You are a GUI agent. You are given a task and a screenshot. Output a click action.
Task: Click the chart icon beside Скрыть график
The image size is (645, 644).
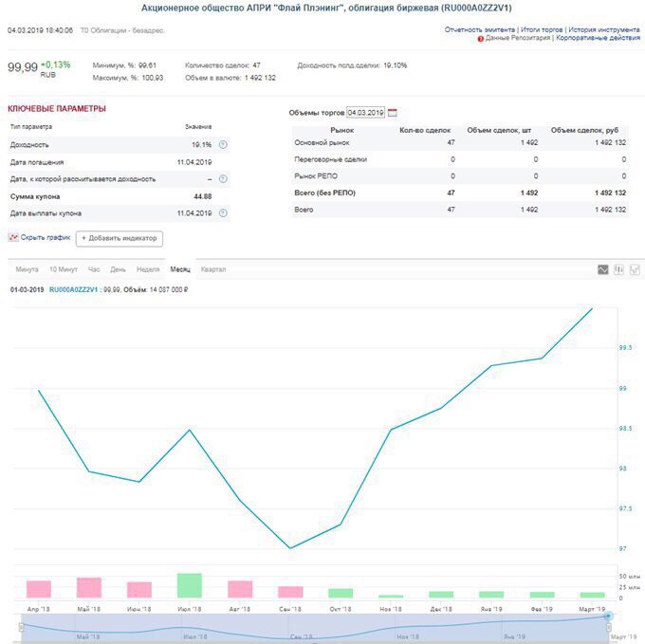pos(13,237)
